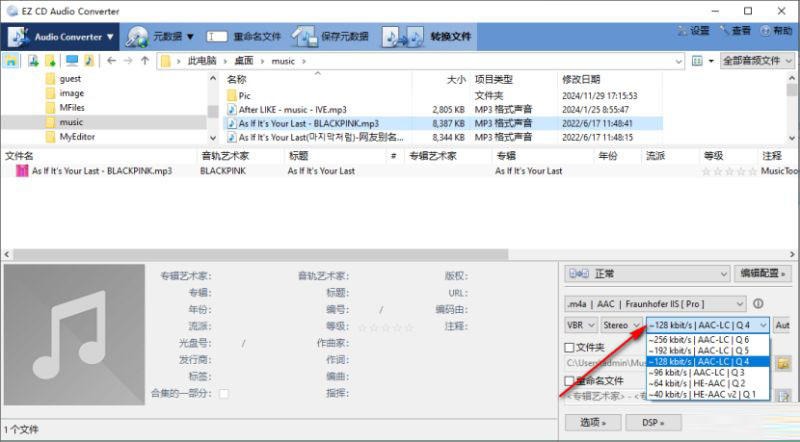Viewport: 800px width, 442px height.
Task: Navigate back with the left arrow
Action: 111,61
